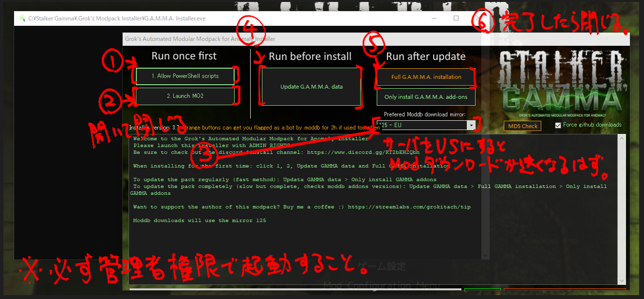Click the installer app icon in the title bar
This screenshot has width=644, height=299.
click(22, 18)
